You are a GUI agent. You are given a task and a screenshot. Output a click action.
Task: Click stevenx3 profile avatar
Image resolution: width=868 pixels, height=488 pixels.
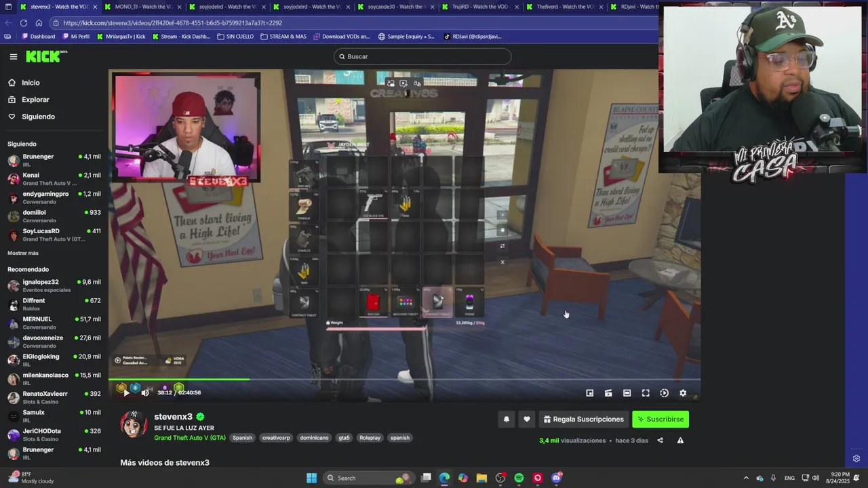coord(134,424)
